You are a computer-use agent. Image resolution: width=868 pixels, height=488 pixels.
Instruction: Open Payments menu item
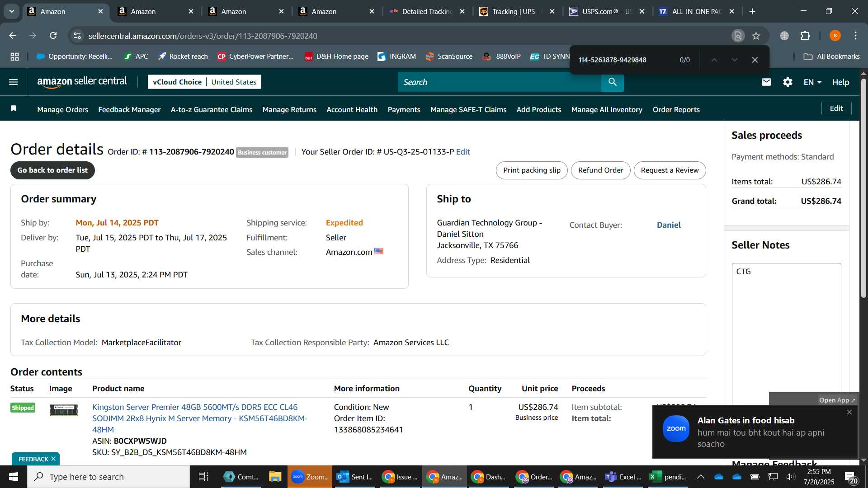(x=404, y=109)
